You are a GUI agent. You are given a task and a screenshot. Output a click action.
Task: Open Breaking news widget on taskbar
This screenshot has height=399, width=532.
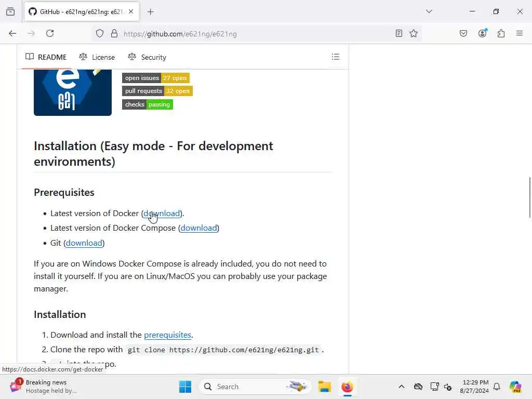pyautogui.click(x=43, y=387)
